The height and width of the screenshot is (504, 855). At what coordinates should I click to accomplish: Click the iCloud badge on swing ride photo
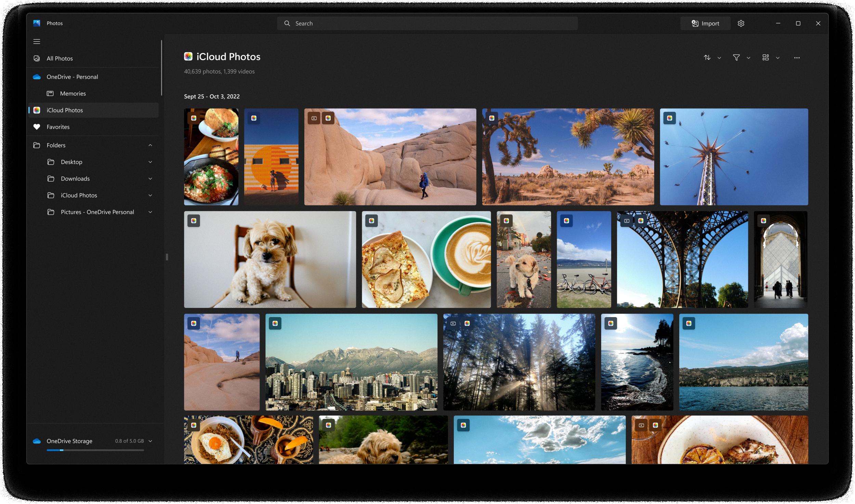coord(669,118)
